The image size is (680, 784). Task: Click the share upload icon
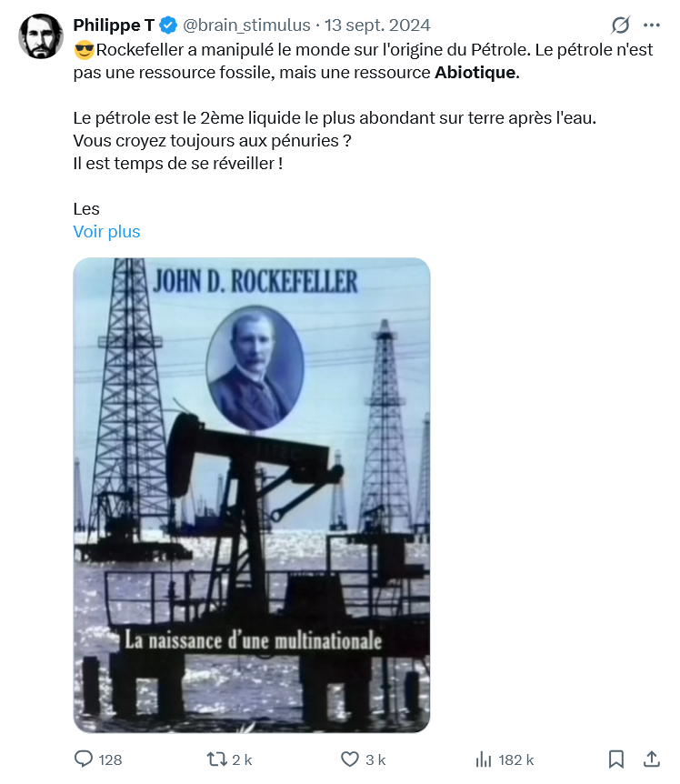click(652, 759)
